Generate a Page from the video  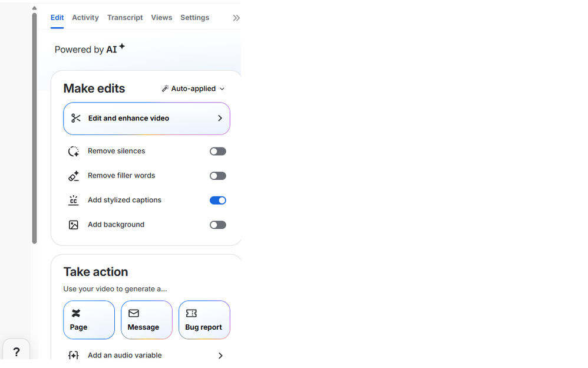(x=89, y=320)
